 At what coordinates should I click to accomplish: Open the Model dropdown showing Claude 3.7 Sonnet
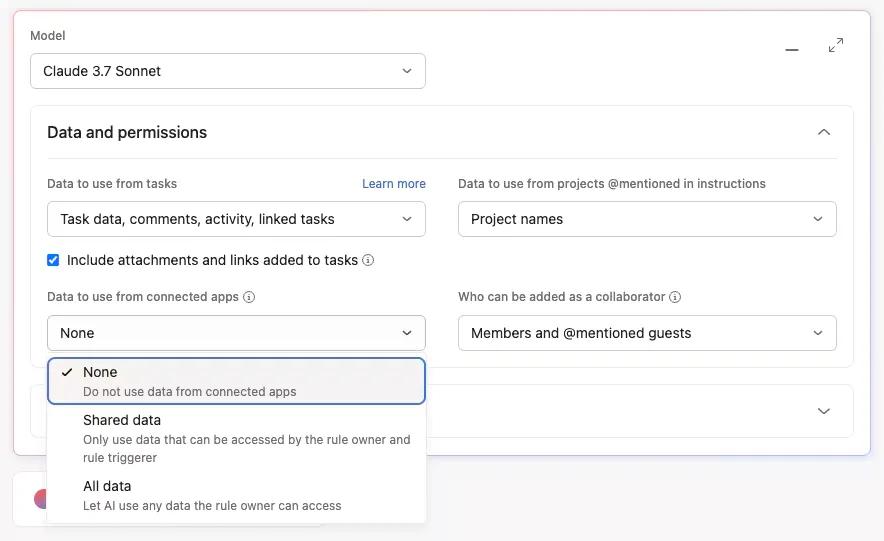(228, 71)
